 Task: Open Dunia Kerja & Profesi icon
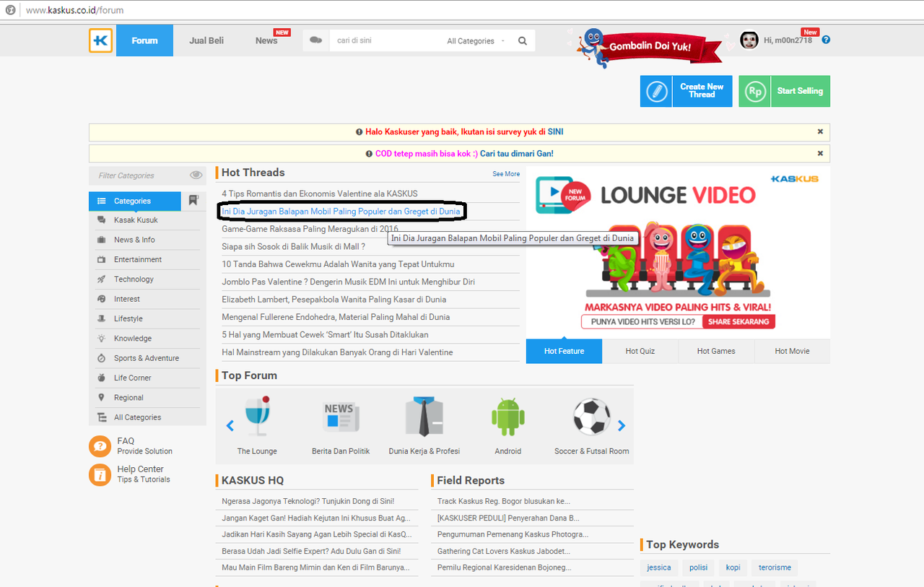pyautogui.click(x=424, y=417)
